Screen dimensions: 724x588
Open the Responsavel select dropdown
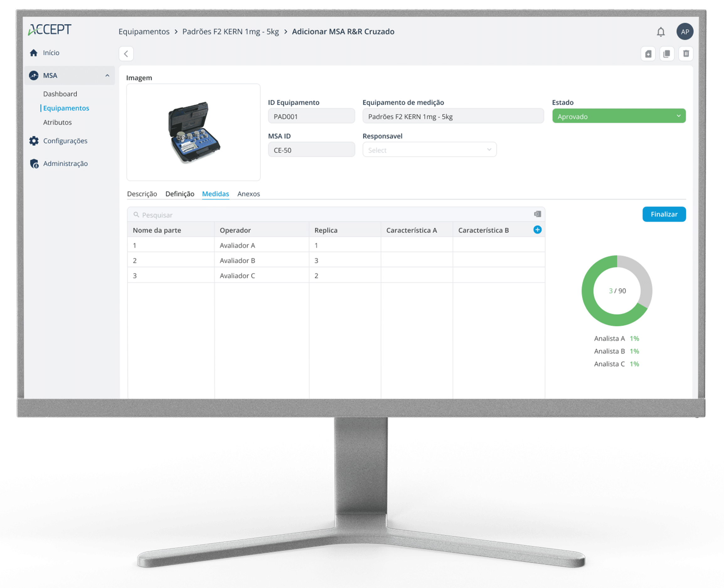click(x=429, y=150)
